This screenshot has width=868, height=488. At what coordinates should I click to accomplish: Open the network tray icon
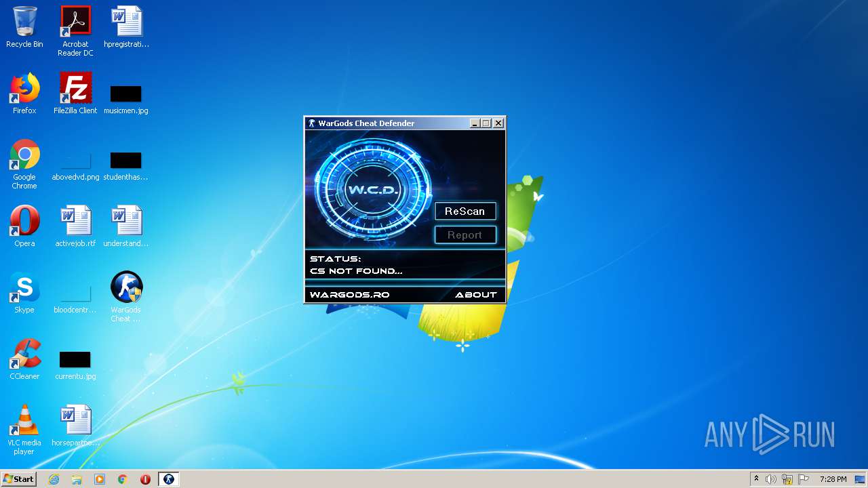click(x=787, y=479)
